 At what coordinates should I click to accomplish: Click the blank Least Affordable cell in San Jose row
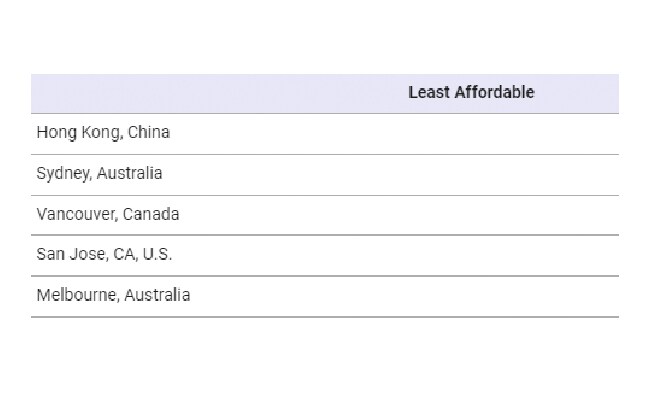tap(471, 255)
